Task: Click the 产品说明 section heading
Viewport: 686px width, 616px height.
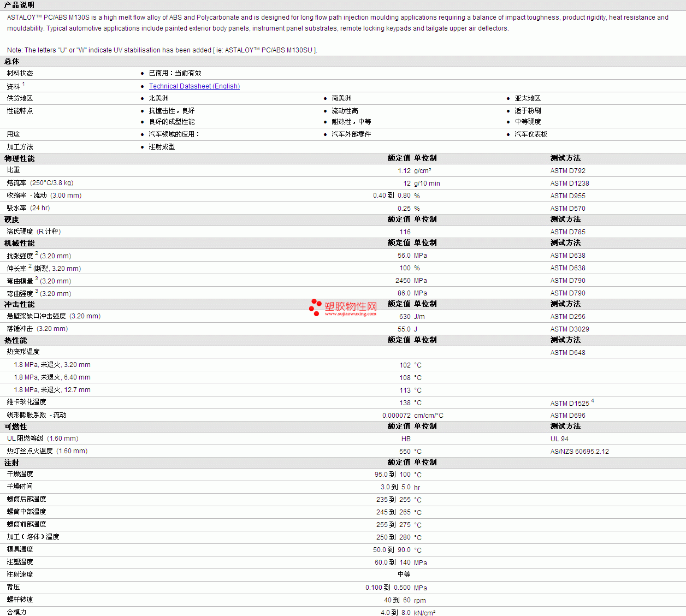Action: click(19, 5)
